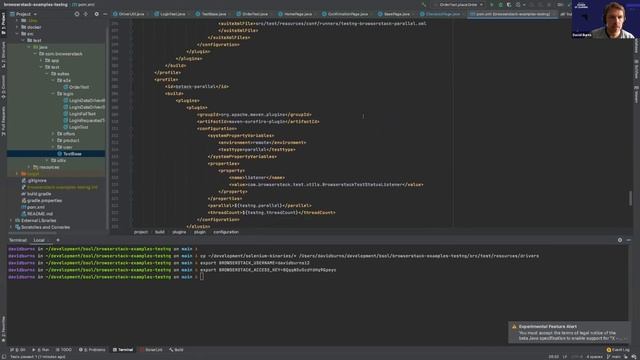Screen dimensions: 640x360
Task: Click the build hammer icon in the top toolbar
Action: click(x=424, y=4)
